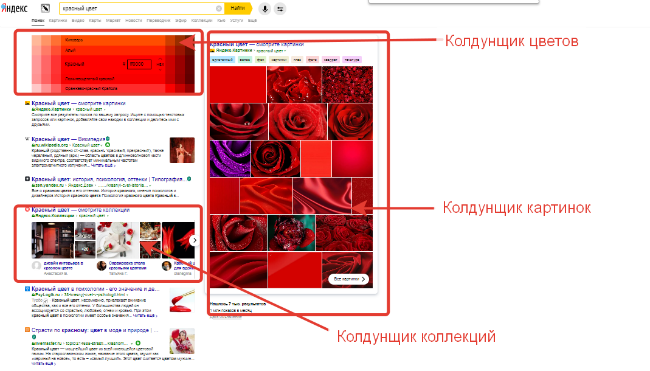Switch to the Картинки tab
The height and width of the screenshot is (371, 650).
(58, 20)
